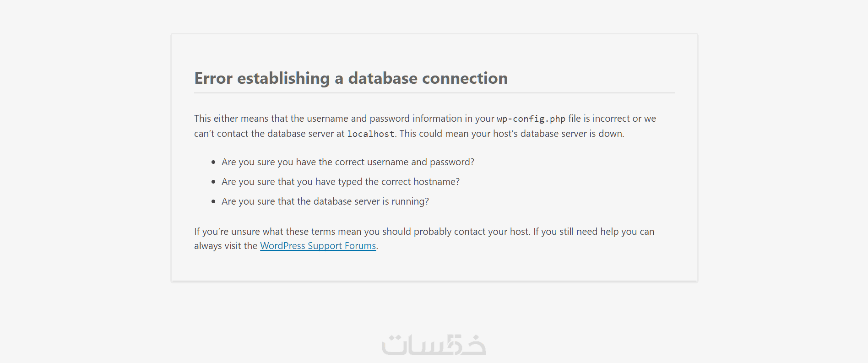868x363 pixels.
Task: Click the 'Error establishing a database connection' heading
Action: (351, 78)
